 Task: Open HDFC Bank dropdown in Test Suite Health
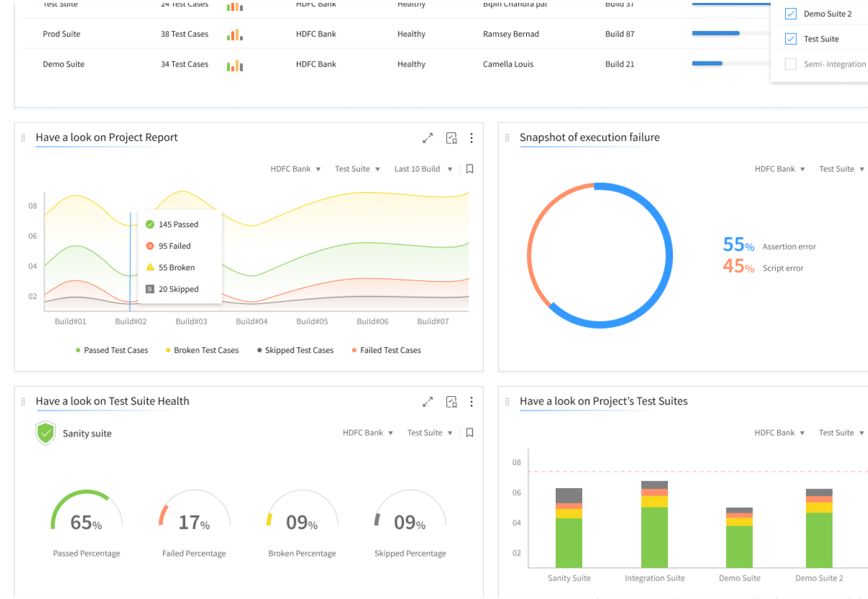(368, 433)
